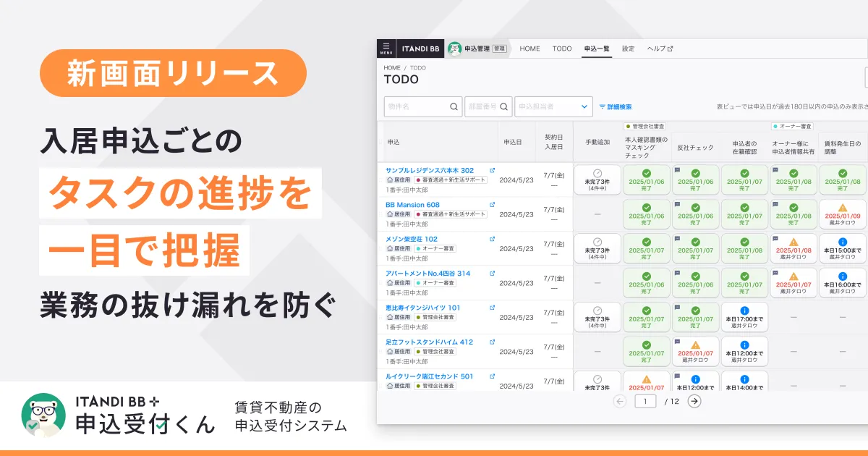The width and height of the screenshot is (868, 456).
Task: Click the previous page arrow
Action: point(619,401)
